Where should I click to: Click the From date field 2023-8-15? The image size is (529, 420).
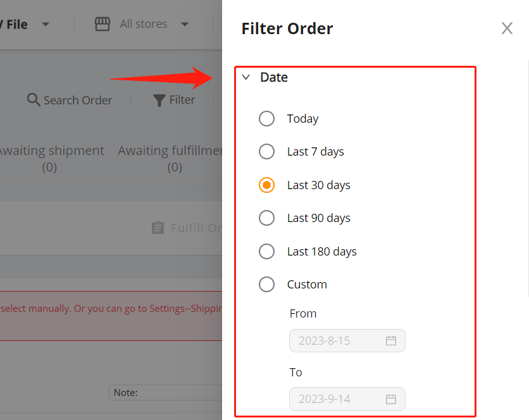[x=347, y=341]
